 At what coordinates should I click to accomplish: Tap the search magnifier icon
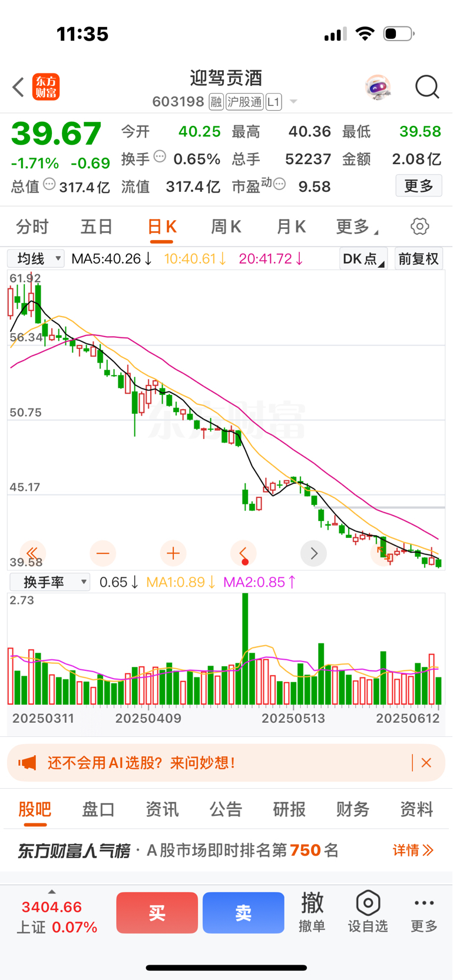tap(427, 87)
